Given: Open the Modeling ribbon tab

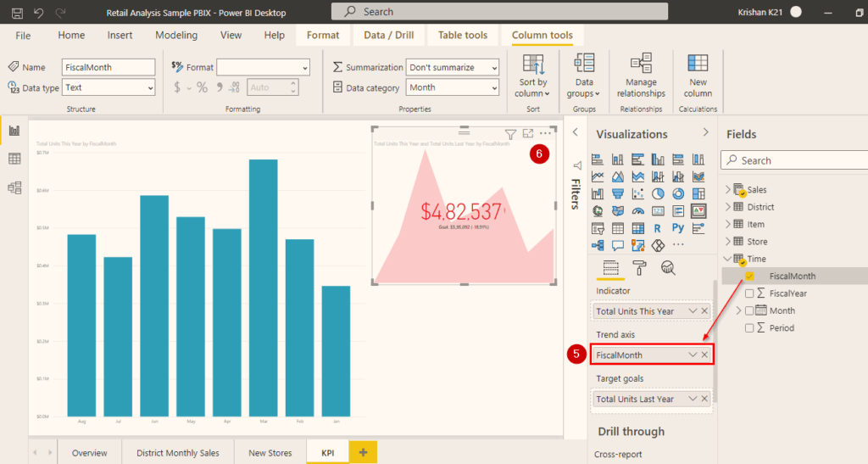Looking at the screenshot, I should 176,35.
